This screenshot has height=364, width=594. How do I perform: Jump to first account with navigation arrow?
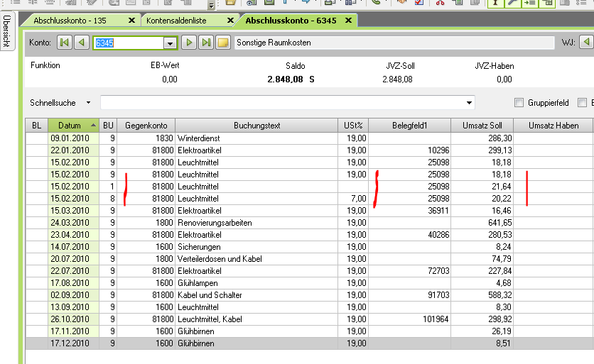65,43
